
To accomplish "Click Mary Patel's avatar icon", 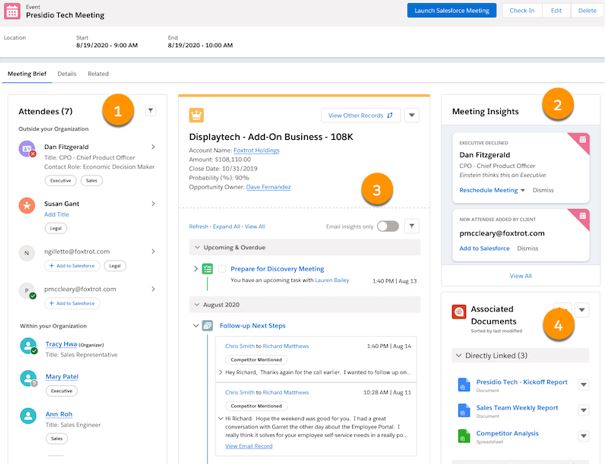I will click(x=29, y=378).
